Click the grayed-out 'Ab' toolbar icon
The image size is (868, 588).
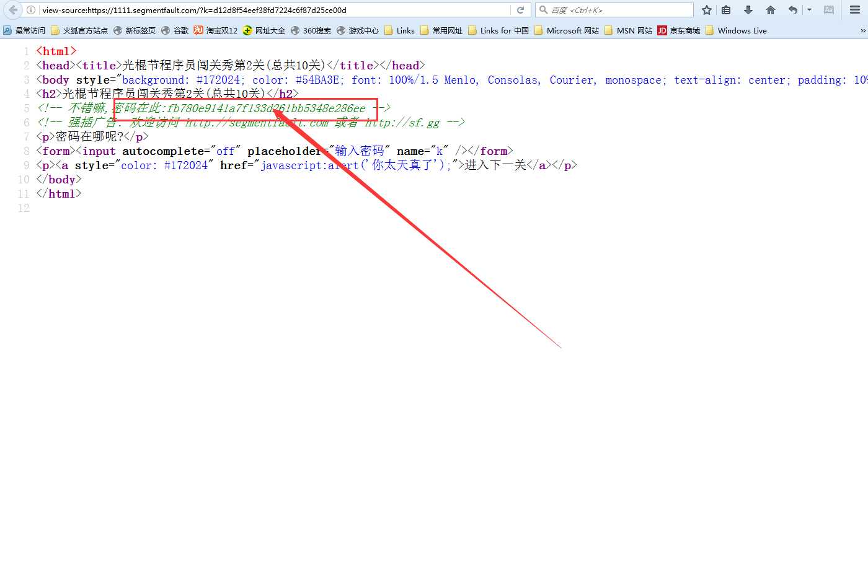pos(829,10)
